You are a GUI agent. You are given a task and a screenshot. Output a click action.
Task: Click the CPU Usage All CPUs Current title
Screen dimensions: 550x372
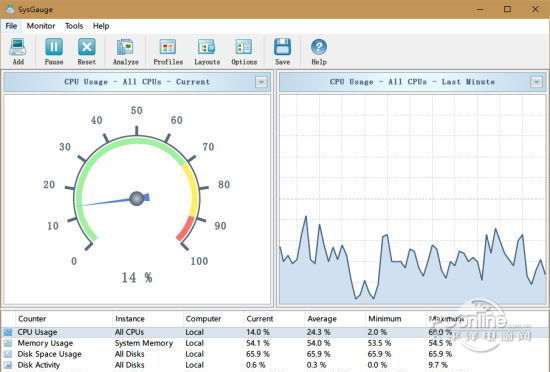click(x=137, y=82)
